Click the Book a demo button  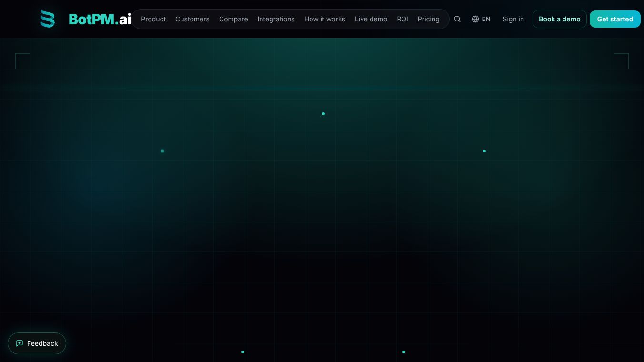click(560, 19)
